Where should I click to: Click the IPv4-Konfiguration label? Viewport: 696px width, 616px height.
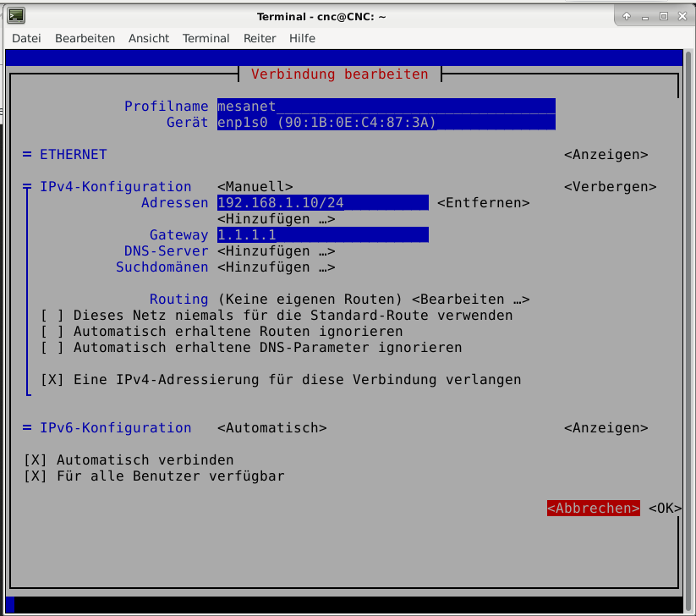pyautogui.click(x=115, y=186)
